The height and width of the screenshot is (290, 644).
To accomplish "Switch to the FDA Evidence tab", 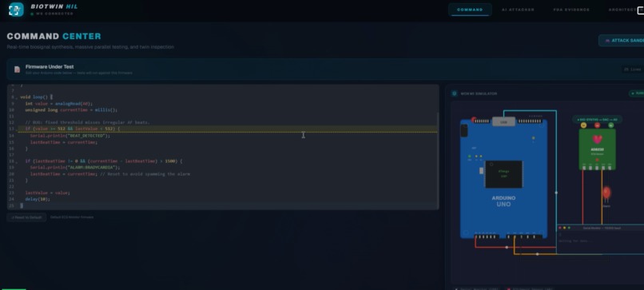I will (x=571, y=10).
